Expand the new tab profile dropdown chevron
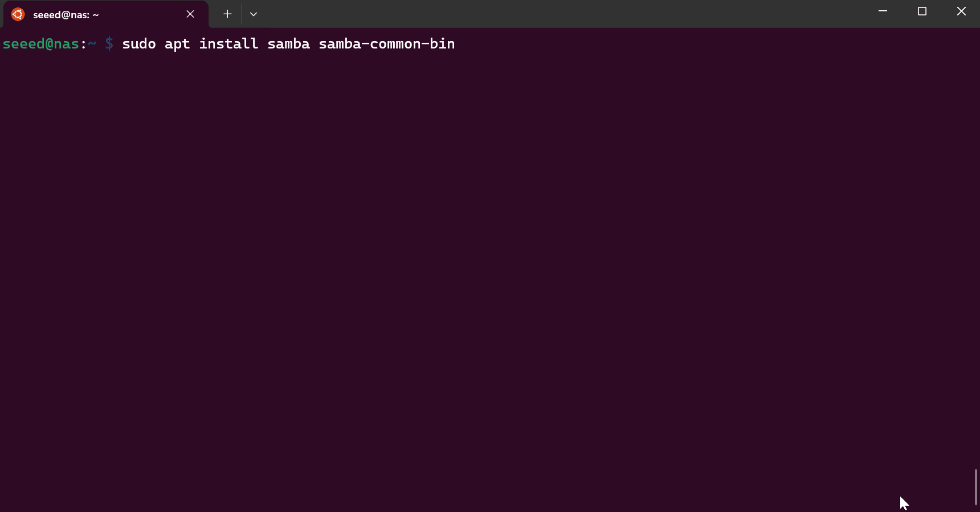980x512 pixels. 254,14
